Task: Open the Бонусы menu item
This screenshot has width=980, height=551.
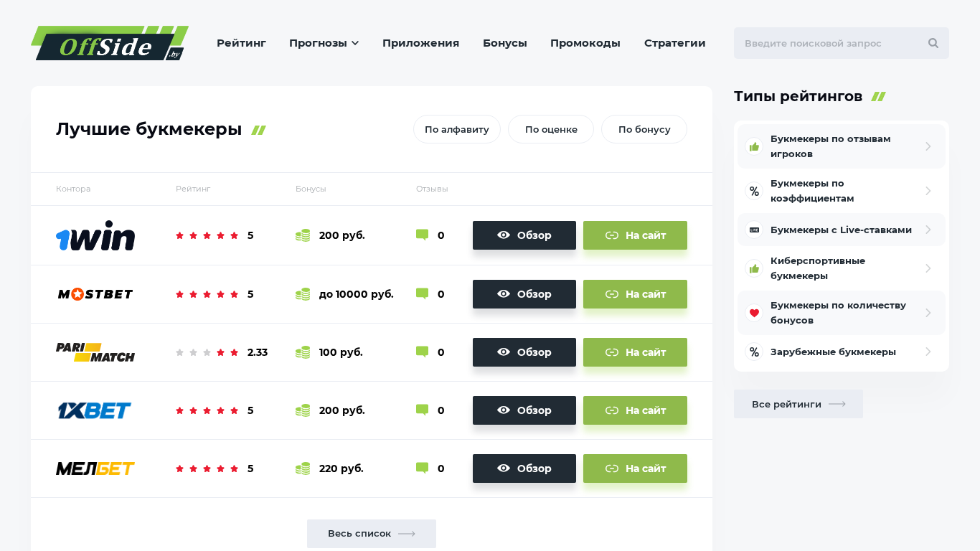Action: click(x=505, y=43)
